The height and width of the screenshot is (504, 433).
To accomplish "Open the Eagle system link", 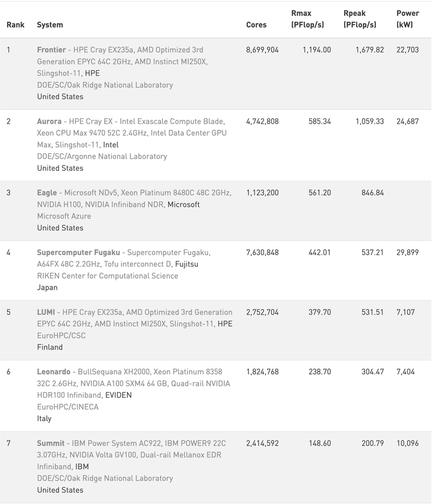I will (x=47, y=193).
